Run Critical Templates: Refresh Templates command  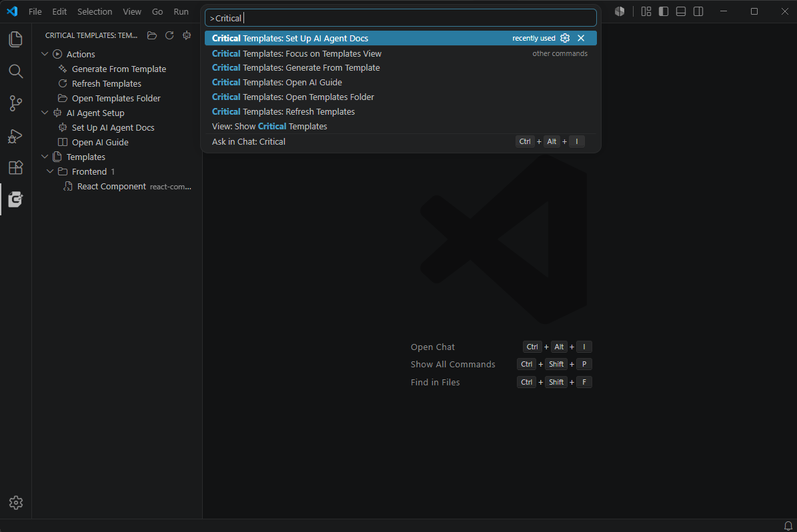click(401, 112)
